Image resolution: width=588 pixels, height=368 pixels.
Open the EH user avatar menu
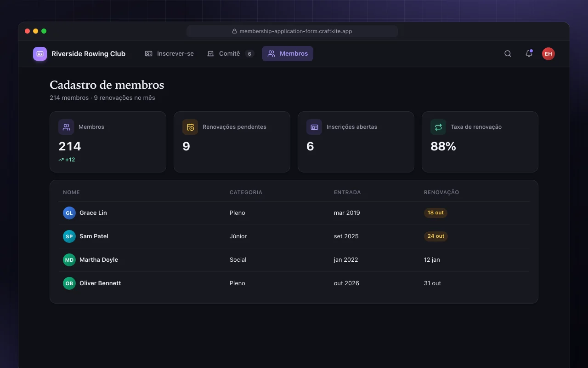[548, 54]
